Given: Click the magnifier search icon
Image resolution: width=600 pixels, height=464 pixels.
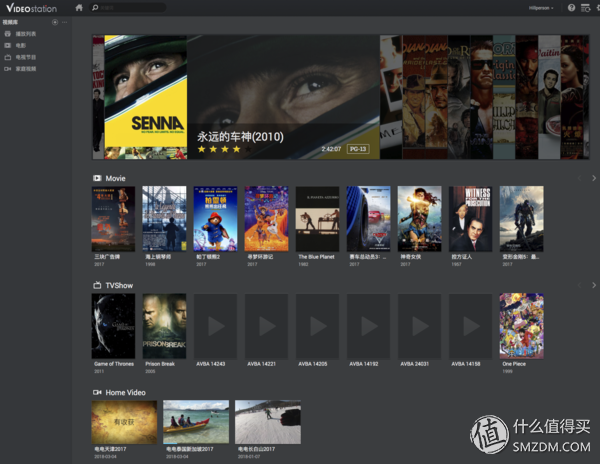Looking at the screenshot, I should (95, 8).
